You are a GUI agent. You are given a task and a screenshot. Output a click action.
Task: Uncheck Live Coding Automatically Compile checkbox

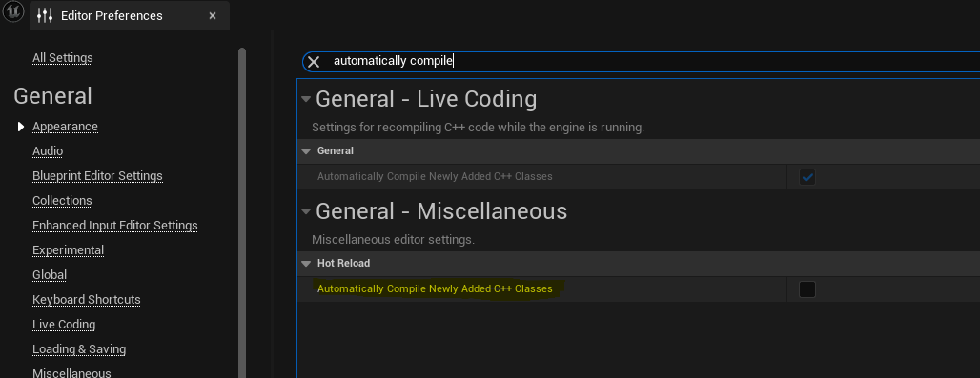807,177
